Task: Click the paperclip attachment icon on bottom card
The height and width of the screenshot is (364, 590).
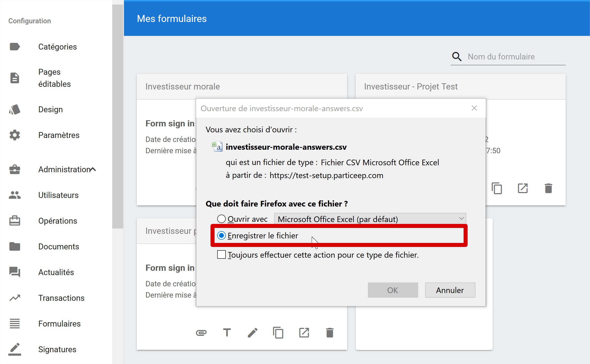Action: click(x=201, y=333)
